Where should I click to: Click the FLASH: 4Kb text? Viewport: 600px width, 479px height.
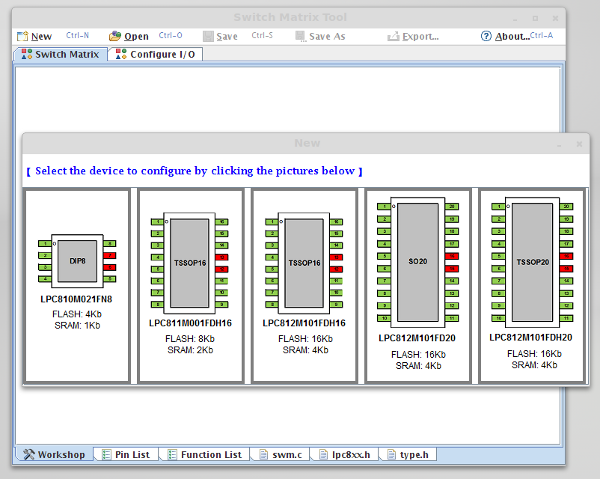77,314
